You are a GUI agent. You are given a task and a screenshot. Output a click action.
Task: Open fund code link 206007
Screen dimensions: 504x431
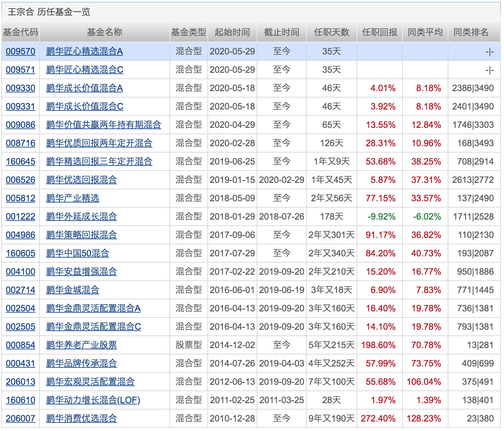[21, 418]
